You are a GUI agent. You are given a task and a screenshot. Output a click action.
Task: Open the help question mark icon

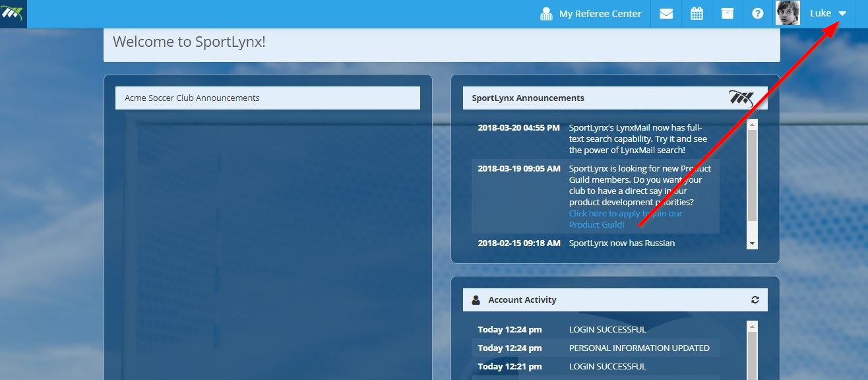pyautogui.click(x=757, y=14)
